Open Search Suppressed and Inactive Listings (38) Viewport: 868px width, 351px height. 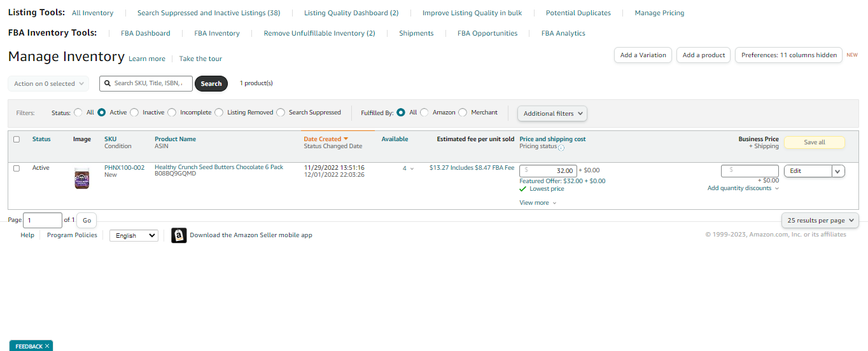[209, 13]
